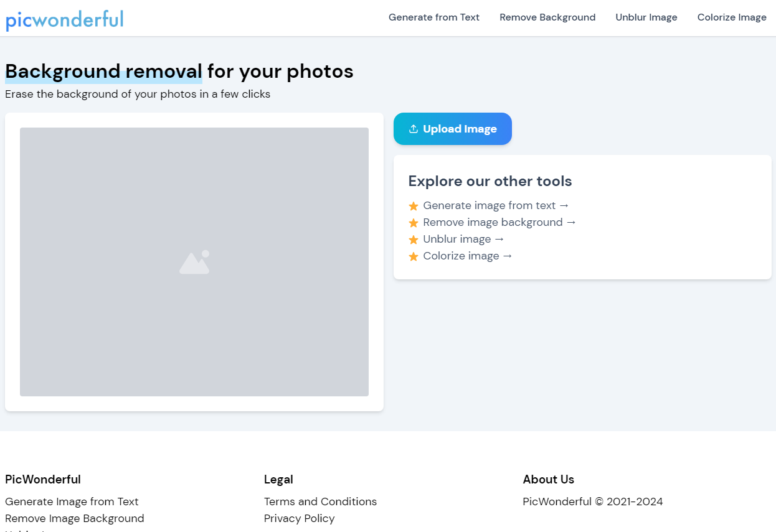
Task: Click the star beside Colorize image
Action: [414, 256]
